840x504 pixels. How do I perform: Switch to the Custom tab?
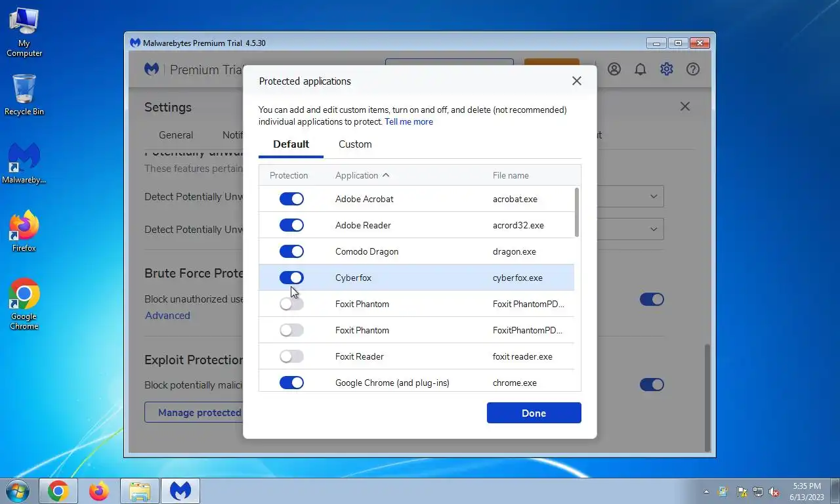(355, 144)
